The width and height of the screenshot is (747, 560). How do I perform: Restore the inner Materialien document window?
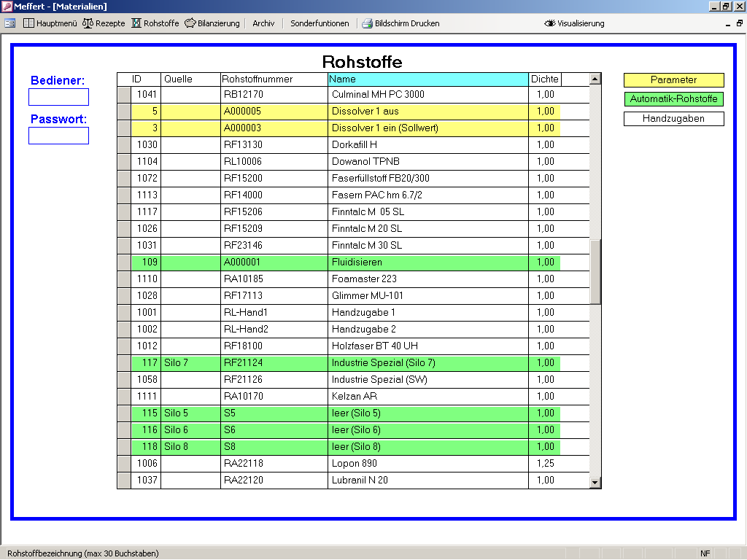740,23
